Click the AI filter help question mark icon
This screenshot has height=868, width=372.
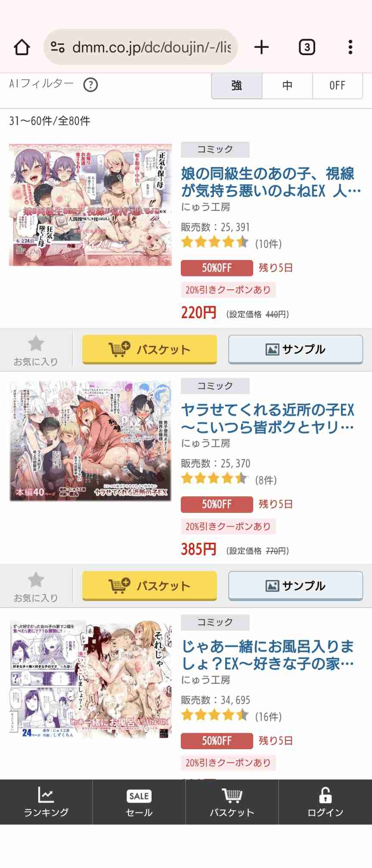[x=90, y=85]
